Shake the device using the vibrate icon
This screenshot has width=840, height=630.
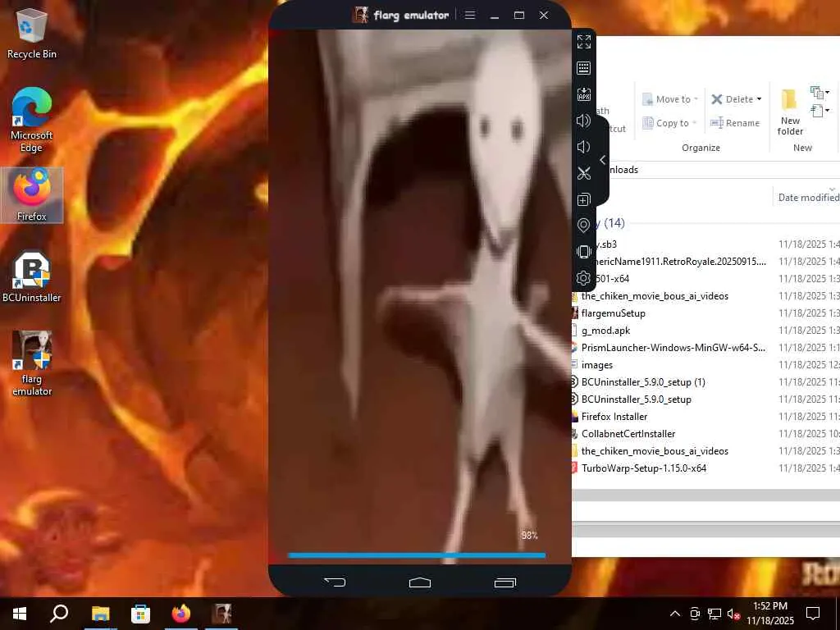[584, 251]
